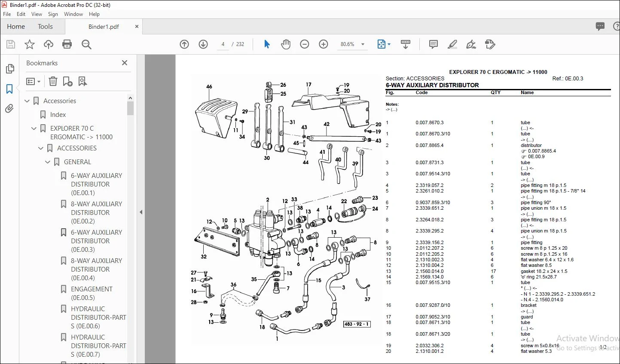
Task: Open the Edit menu
Action: 21,14
